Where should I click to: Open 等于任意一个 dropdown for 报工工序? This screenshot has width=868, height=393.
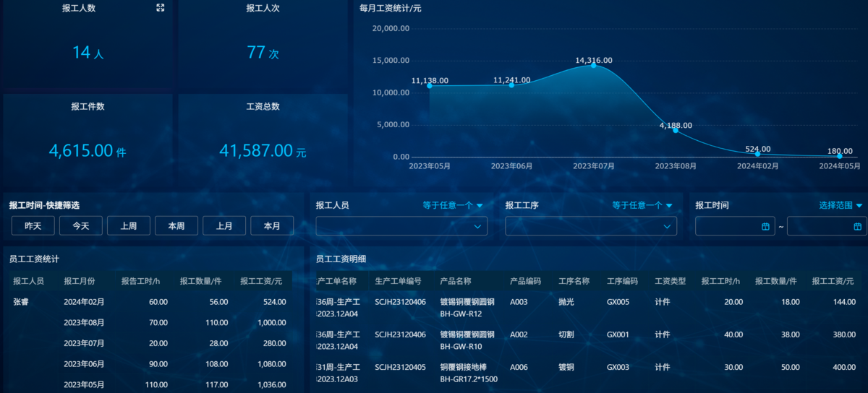coord(642,206)
